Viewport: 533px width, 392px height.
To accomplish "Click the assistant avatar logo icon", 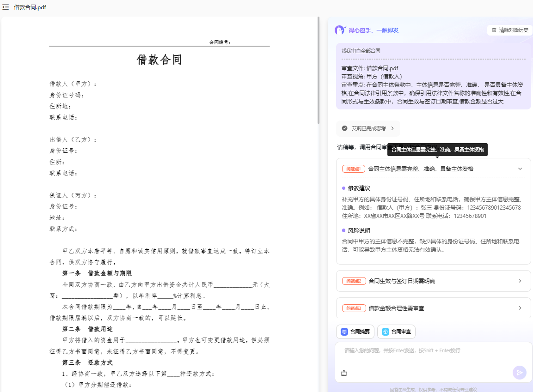I will [x=340, y=30].
